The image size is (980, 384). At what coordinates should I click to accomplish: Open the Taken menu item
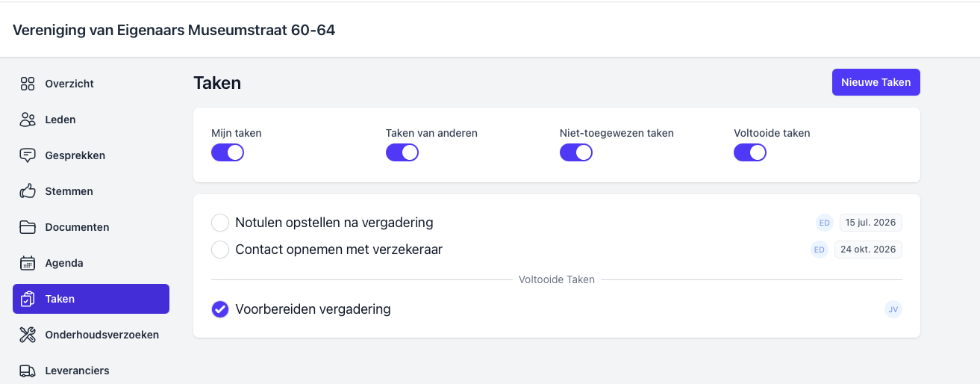91,299
